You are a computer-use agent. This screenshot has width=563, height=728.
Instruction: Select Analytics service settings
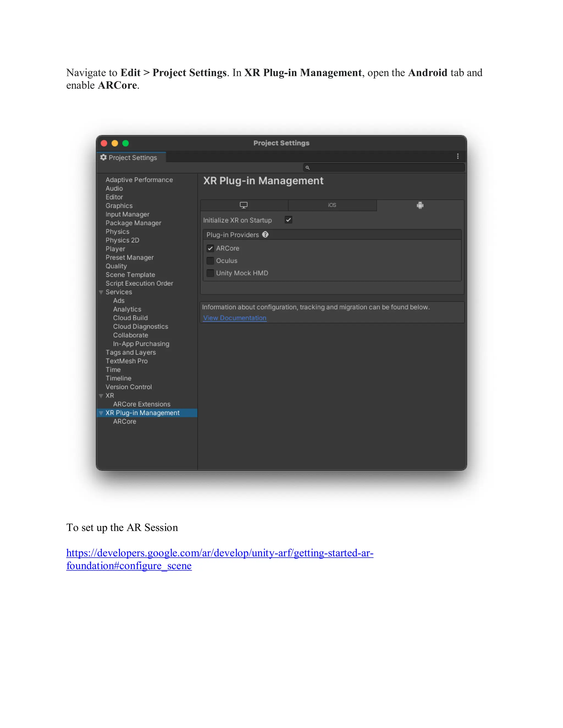tap(127, 310)
